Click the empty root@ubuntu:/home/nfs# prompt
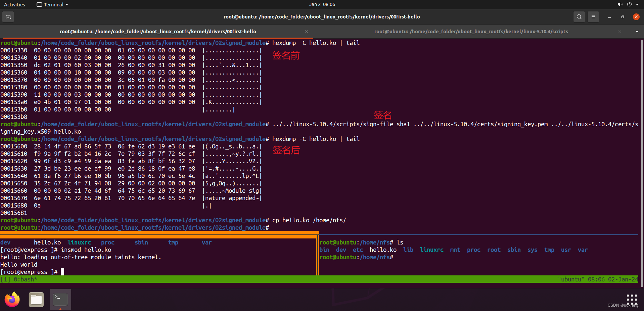The image size is (644, 311). (356, 257)
